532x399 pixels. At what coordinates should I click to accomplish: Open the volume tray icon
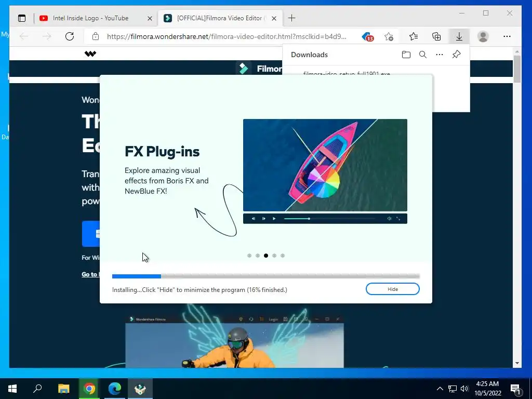(x=464, y=389)
